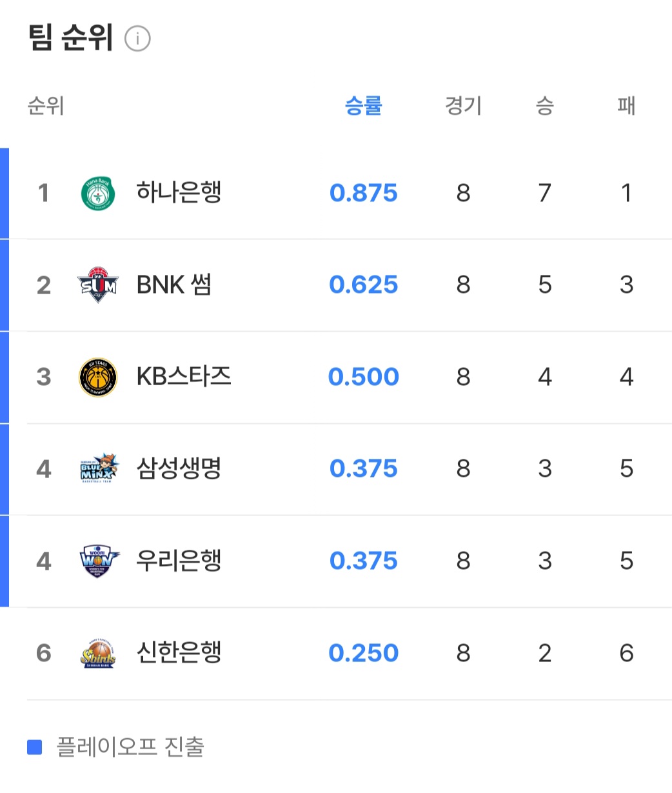Sort table by 경기 column header
The width and height of the screenshot is (672, 793).
pos(463,105)
